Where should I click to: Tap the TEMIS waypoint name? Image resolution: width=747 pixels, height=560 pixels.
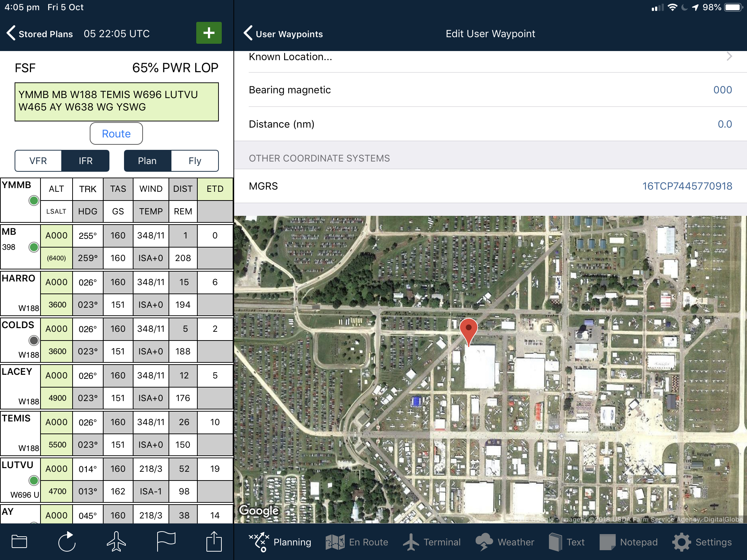point(16,418)
